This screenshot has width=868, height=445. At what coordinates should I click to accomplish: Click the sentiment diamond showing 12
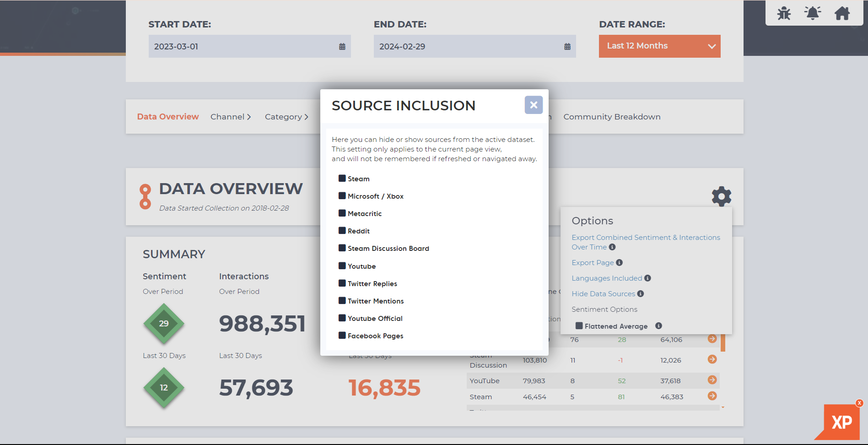pos(164,388)
